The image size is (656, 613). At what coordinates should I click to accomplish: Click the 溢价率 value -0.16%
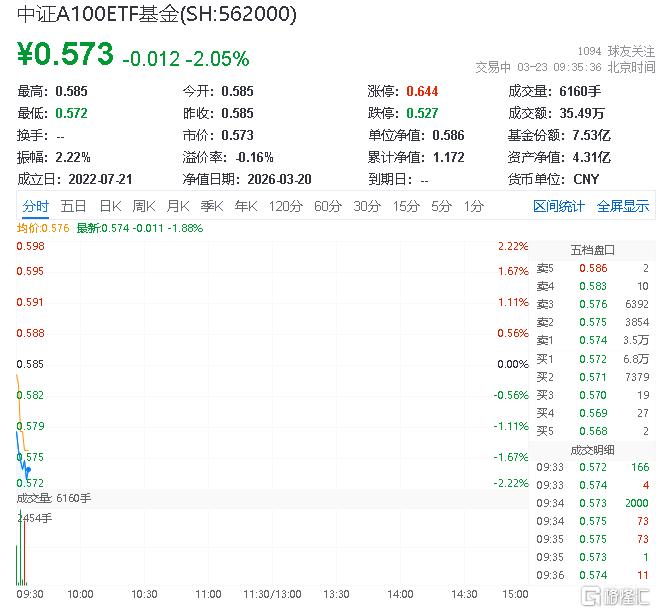[x=254, y=158]
